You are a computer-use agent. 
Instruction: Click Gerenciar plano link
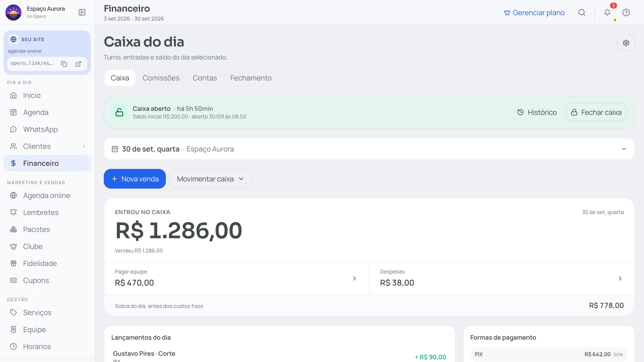534,13
